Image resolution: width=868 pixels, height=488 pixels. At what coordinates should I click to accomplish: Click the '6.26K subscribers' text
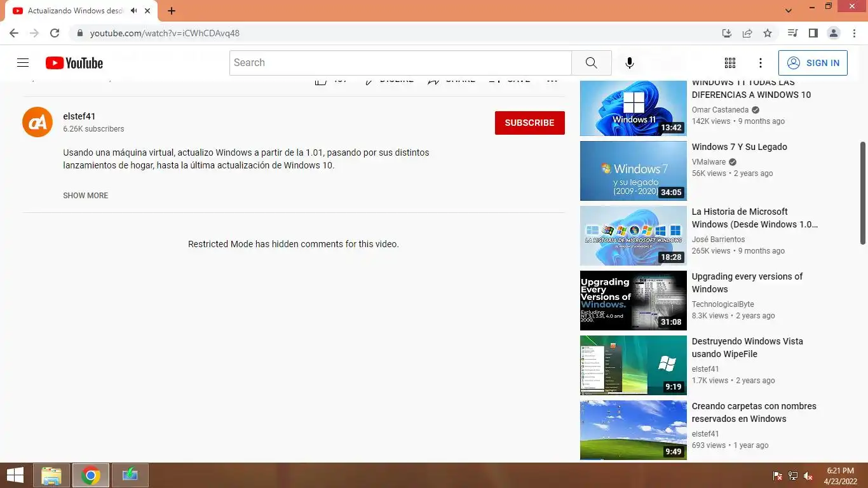93,129
